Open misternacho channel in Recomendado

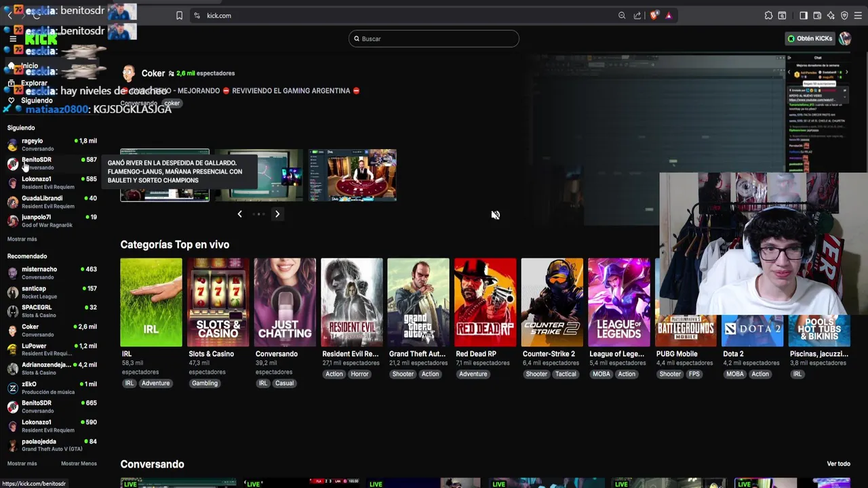coord(52,273)
